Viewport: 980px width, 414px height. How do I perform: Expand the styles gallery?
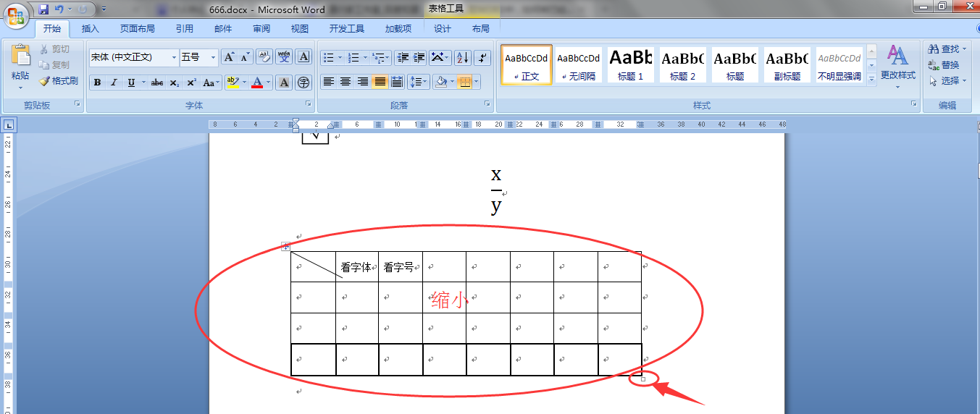point(871,79)
